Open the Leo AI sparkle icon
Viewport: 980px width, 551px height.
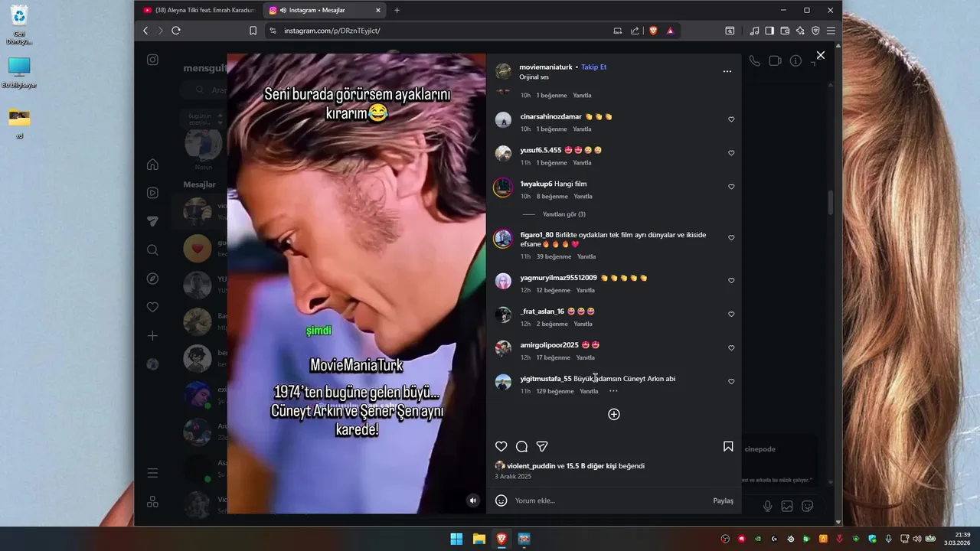[800, 31]
